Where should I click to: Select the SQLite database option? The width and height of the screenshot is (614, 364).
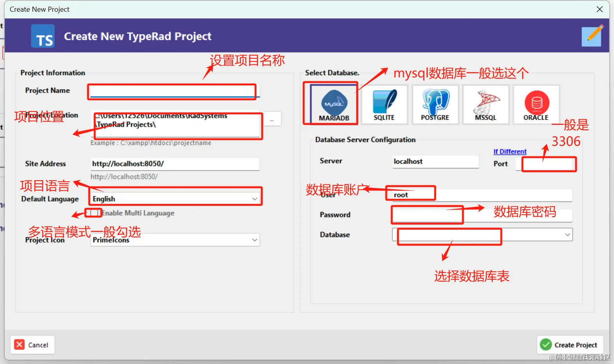[x=384, y=104]
